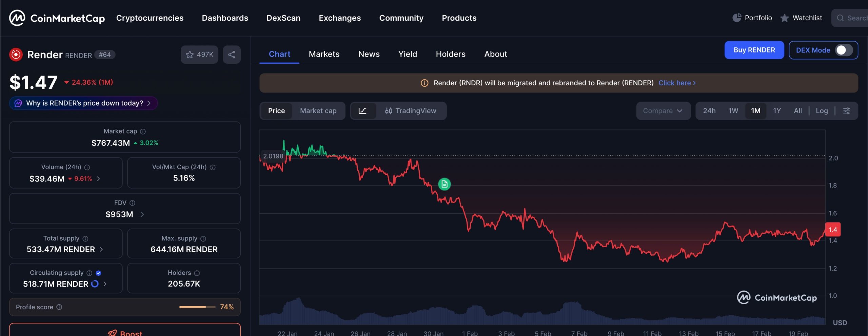Click Market cap info icon
868x336 pixels.
click(143, 131)
